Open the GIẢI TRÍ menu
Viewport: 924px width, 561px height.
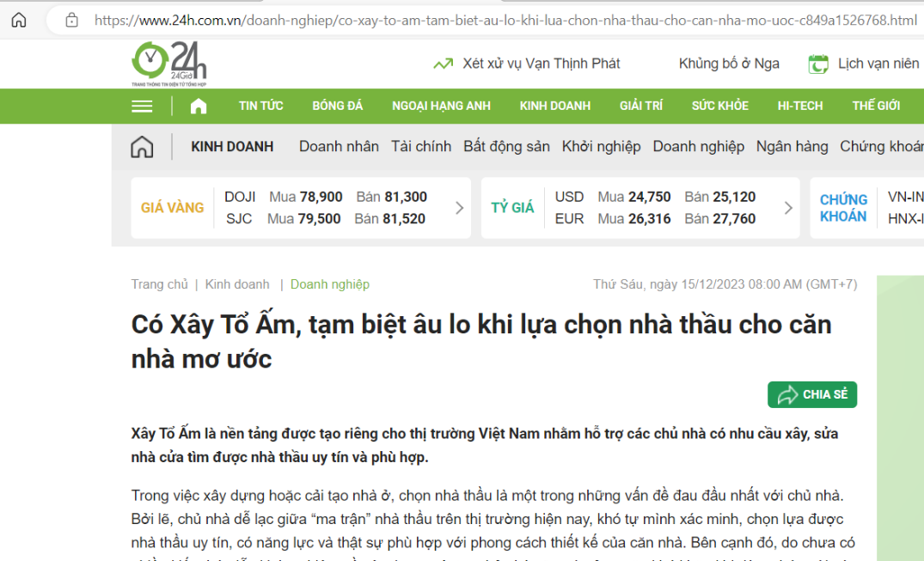(x=641, y=106)
